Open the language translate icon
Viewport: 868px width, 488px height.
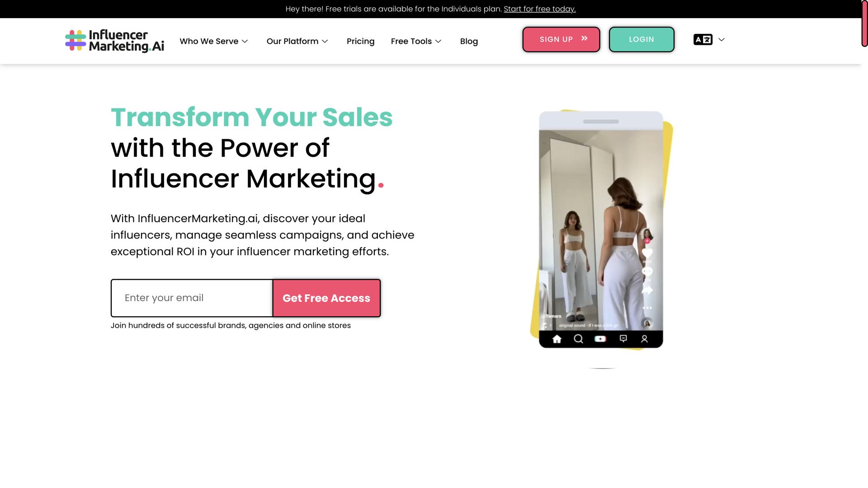click(703, 40)
